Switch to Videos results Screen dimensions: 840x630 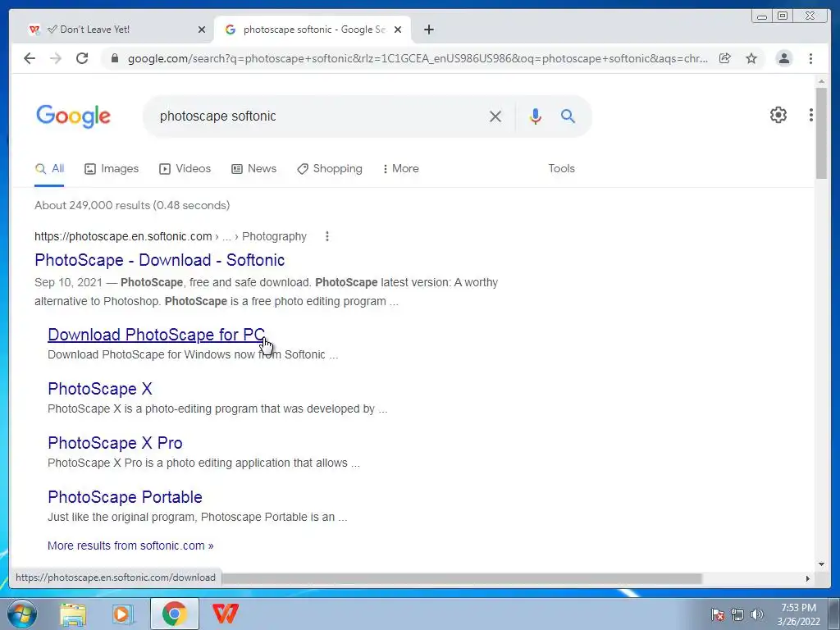[185, 169]
